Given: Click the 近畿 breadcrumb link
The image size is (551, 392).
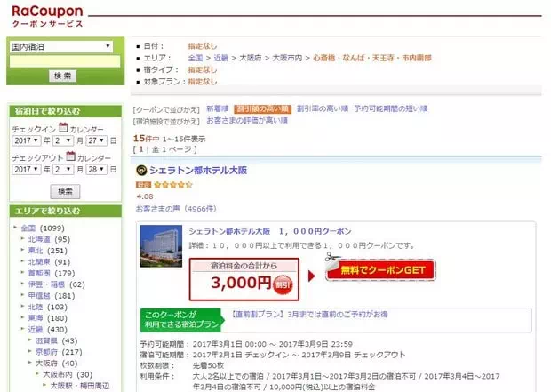Looking at the screenshot, I should pos(221,58).
